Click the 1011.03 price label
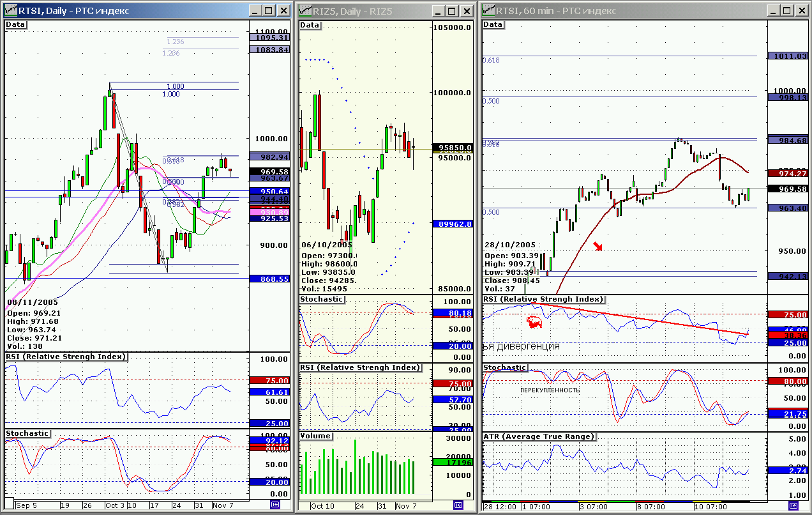This screenshot has height=515, width=812. (x=790, y=56)
